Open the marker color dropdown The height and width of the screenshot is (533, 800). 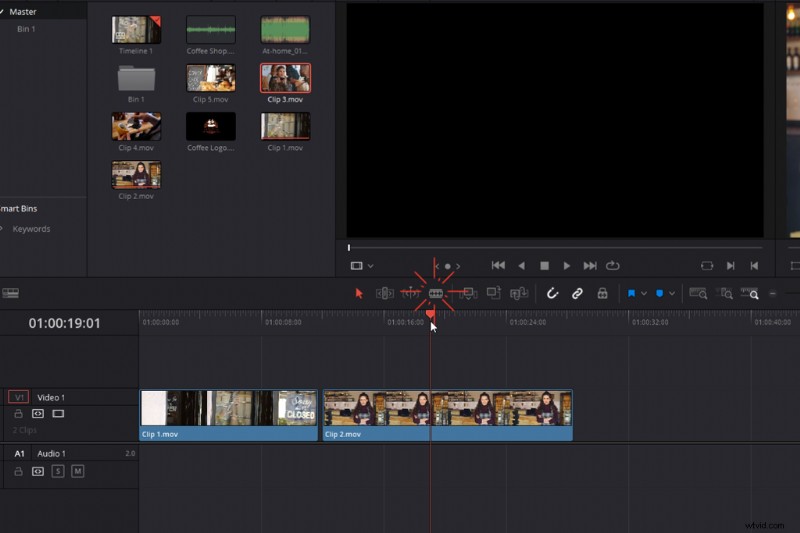pyautogui.click(x=672, y=293)
